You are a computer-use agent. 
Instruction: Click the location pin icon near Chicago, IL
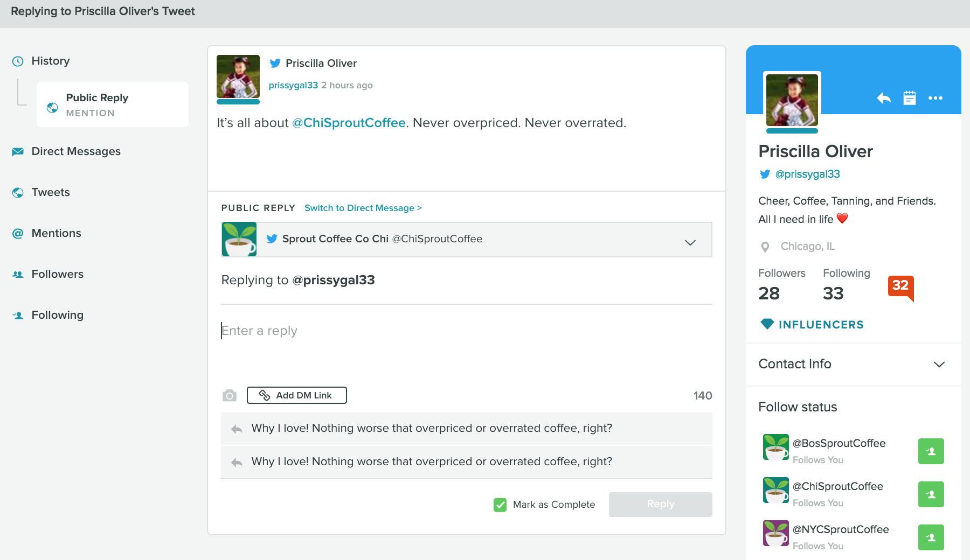click(x=765, y=246)
